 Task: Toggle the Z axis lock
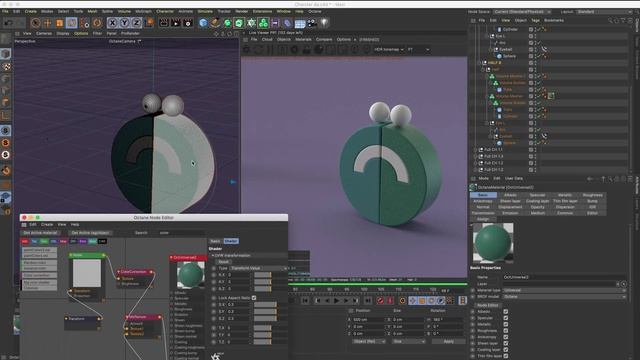[x=136, y=23]
